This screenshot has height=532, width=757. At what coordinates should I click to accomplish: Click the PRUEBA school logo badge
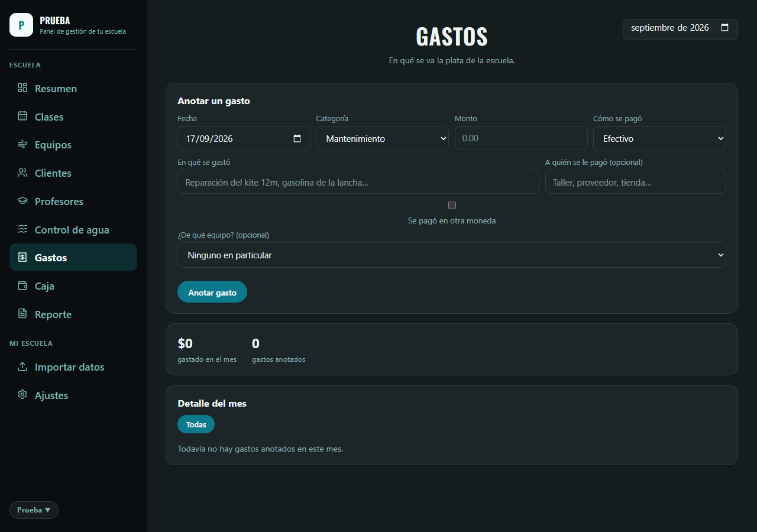click(x=21, y=25)
